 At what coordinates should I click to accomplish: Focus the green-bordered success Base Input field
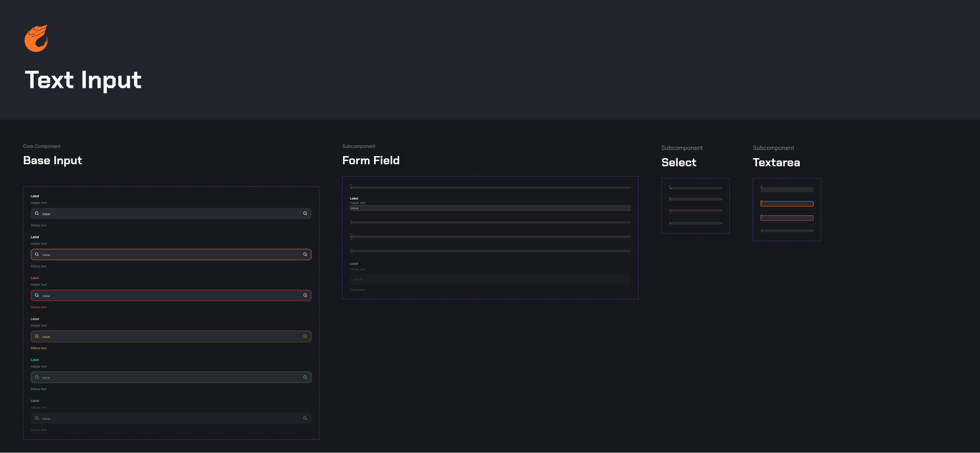(171, 377)
